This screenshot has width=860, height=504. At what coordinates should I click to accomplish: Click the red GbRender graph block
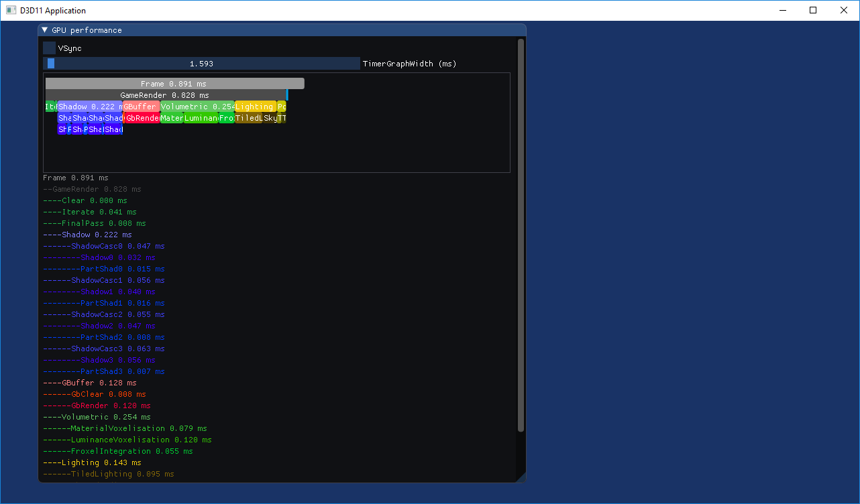pyautogui.click(x=142, y=118)
